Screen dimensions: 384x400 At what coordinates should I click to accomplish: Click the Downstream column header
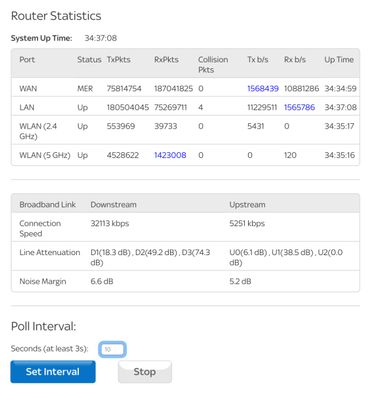point(113,205)
